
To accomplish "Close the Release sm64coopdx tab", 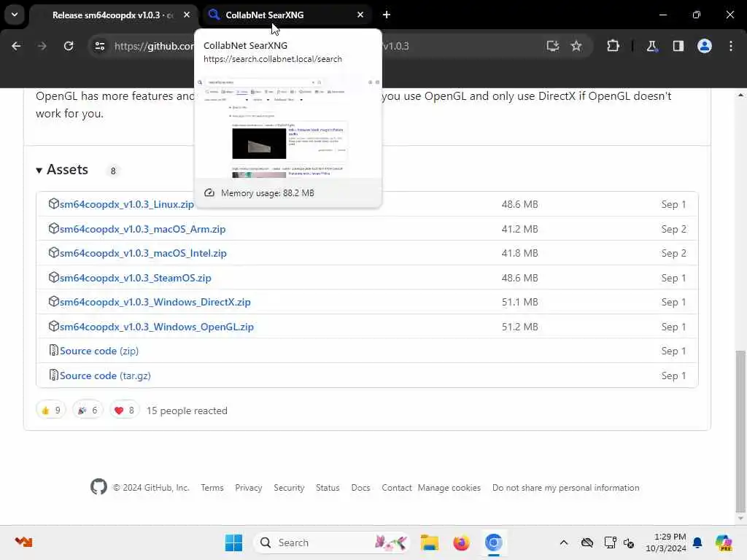I will click(187, 15).
